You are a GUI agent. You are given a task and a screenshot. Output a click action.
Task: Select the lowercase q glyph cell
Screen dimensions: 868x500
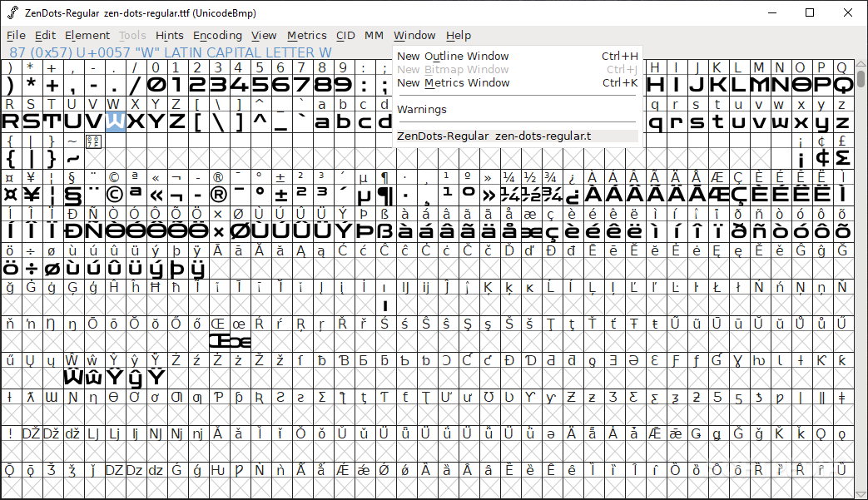[x=655, y=121]
